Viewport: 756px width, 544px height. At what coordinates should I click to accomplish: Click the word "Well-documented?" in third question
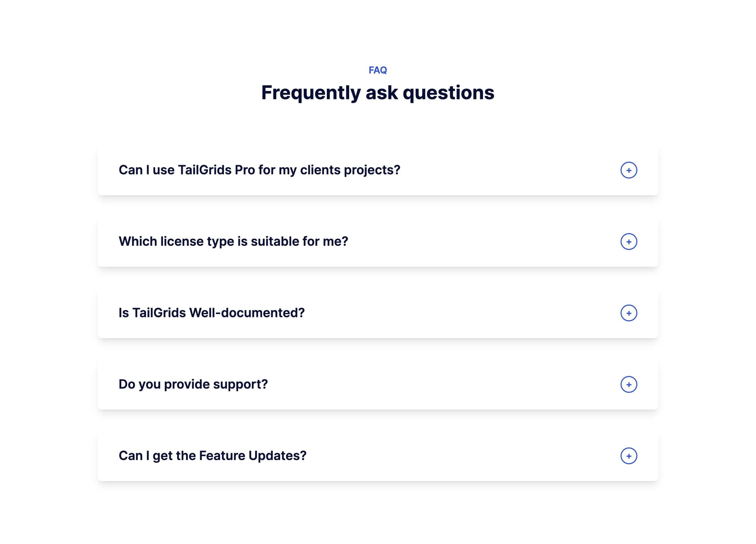(247, 313)
